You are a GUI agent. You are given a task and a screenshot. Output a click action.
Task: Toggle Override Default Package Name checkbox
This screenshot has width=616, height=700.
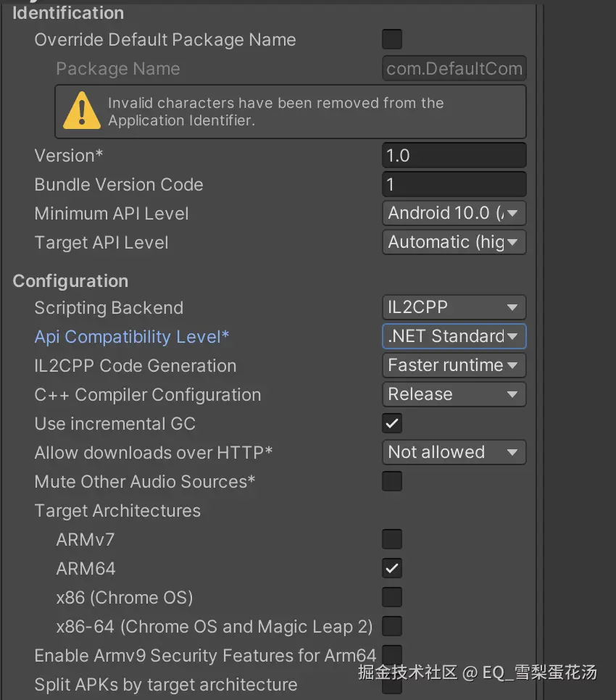coord(392,39)
